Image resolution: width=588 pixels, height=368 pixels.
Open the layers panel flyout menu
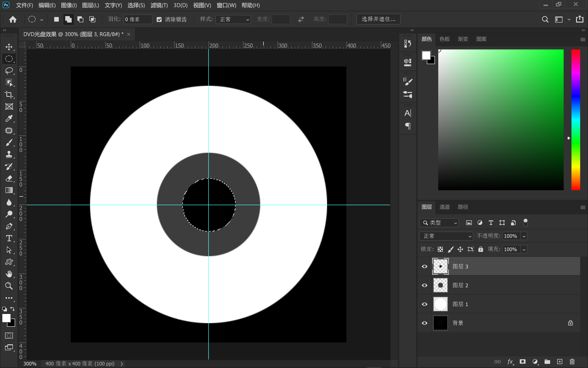click(583, 207)
